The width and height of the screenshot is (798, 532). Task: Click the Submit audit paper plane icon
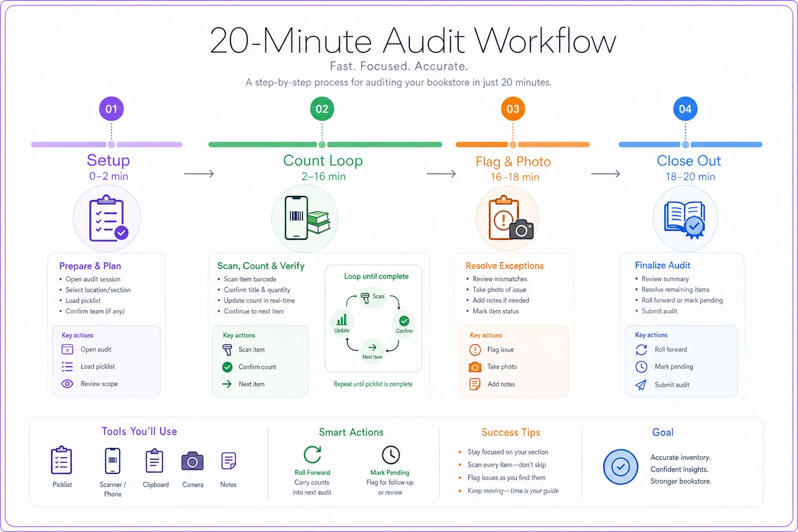pos(641,385)
